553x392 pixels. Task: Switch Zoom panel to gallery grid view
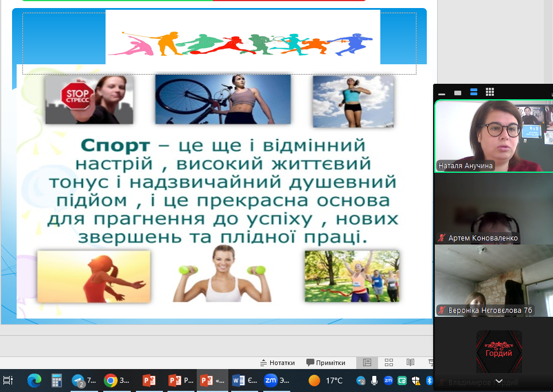(490, 92)
